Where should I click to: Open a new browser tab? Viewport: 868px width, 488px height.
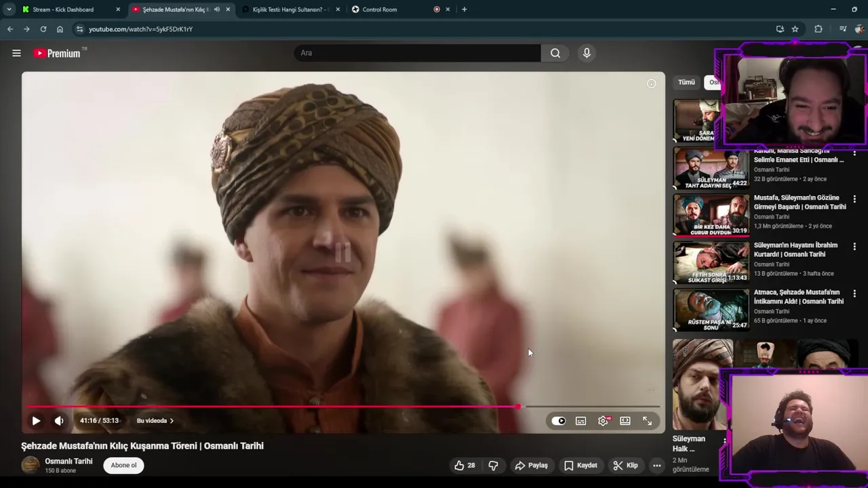click(x=464, y=9)
